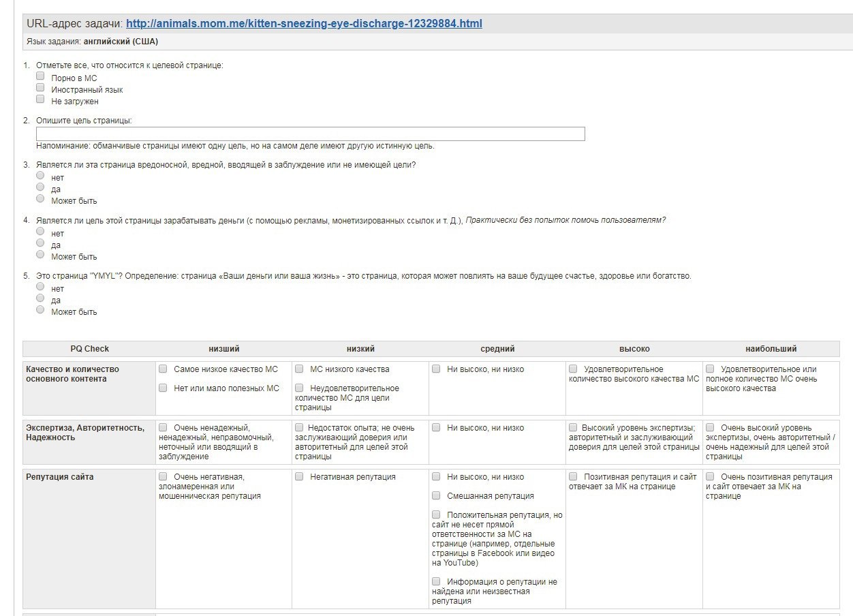Check 'Самое низкое качество МС'
Screen dimensions: 853x616
[x=164, y=369]
